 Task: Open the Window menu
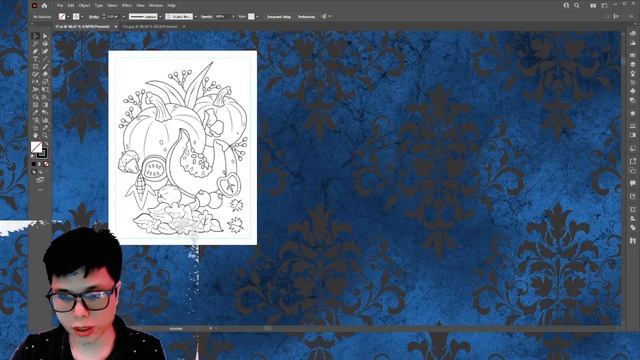click(156, 6)
